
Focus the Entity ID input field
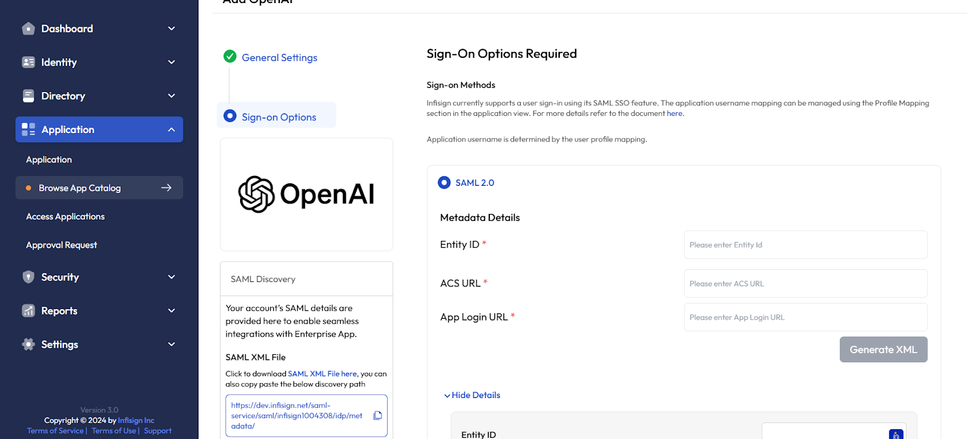pos(805,245)
